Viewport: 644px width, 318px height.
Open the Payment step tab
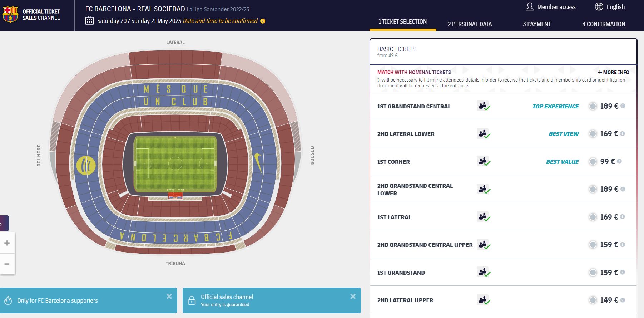click(x=536, y=24)
